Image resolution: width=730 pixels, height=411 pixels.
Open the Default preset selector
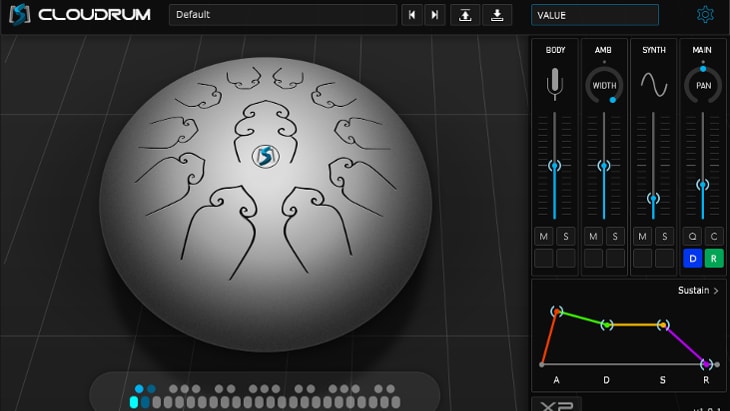click(283, 15)
